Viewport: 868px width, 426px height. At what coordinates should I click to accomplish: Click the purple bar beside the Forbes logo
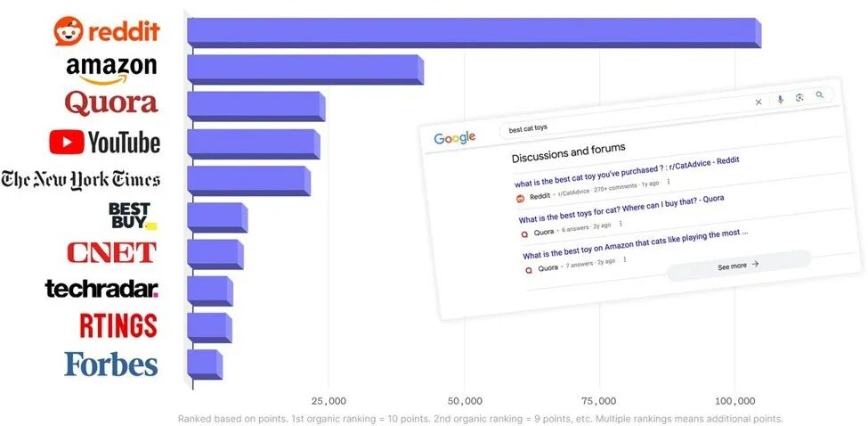(204, 364)
